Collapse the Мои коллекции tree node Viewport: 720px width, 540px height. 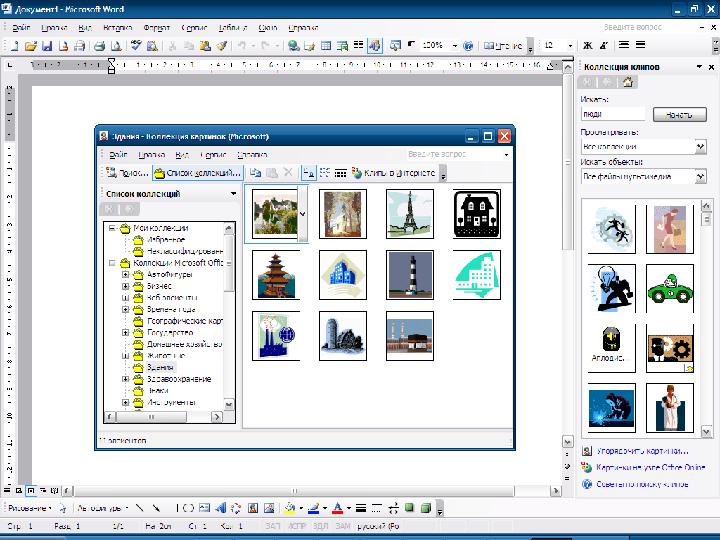click(x=112, y=228)
